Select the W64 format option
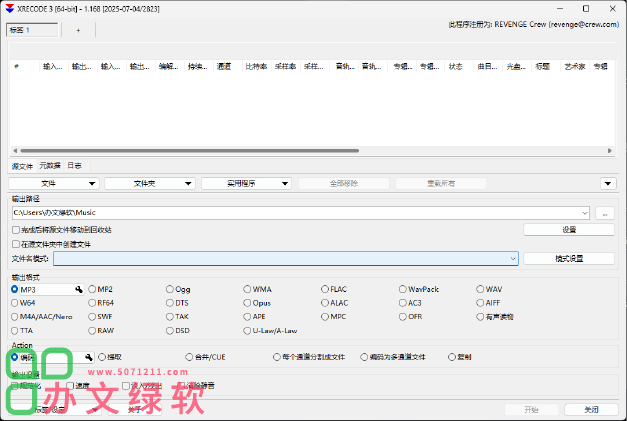Image resolution: width=627 pixels, height=421 pixels. pos(24,303)
